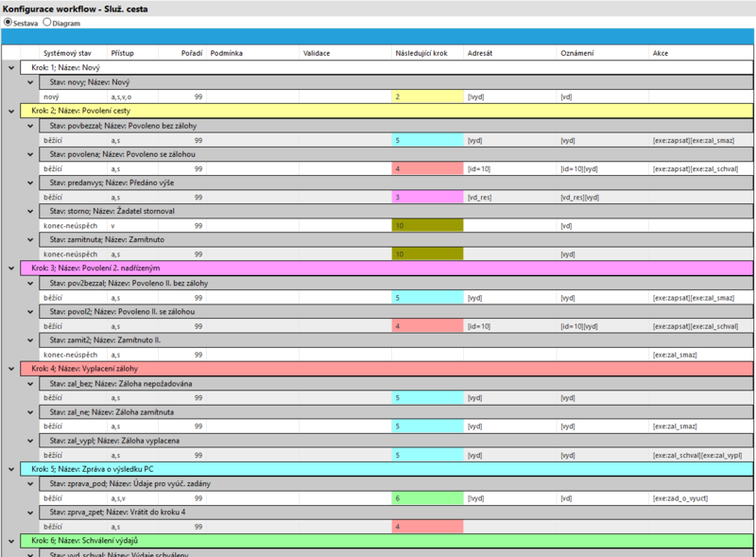Click [exe:zad_o_vyuct] action cell
Screen dimensions: 756x557
680,498
